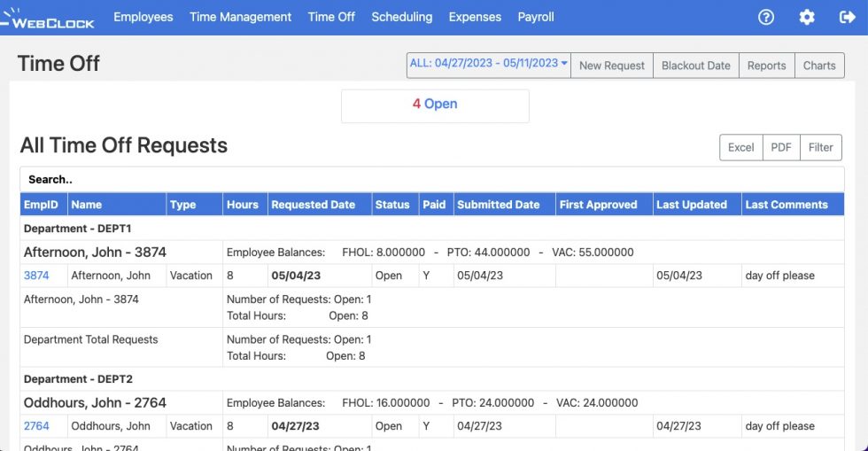Open the Filter options

820,147
